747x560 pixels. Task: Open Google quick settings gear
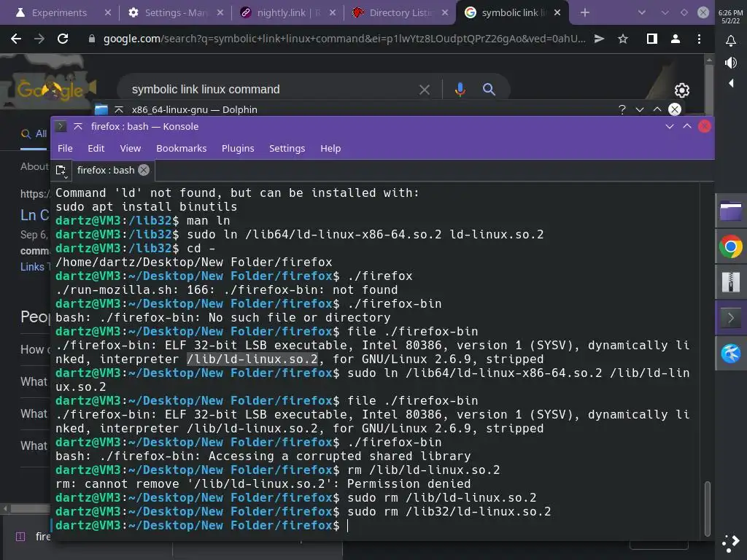coord(682,90)
